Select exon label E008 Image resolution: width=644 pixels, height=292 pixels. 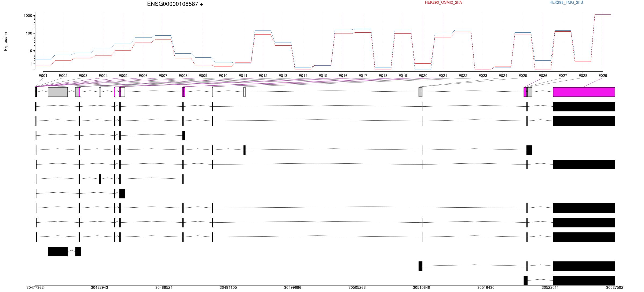(183, 76)
